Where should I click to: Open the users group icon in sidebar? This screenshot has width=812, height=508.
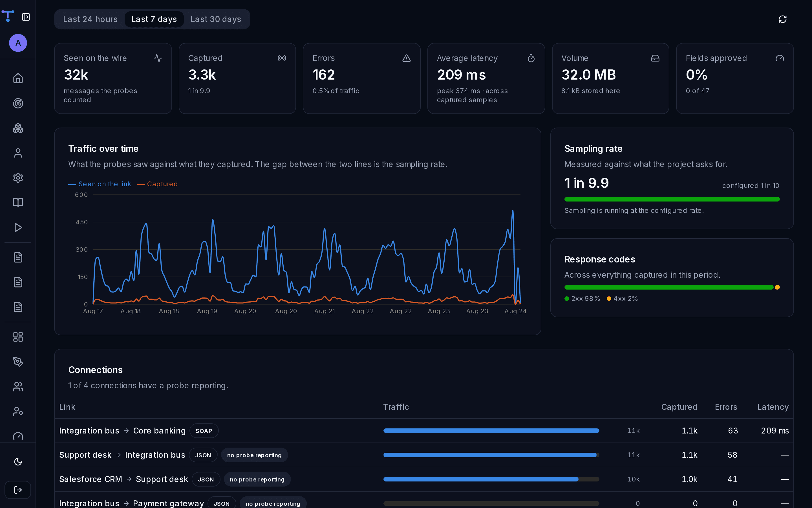coord(18,387)
